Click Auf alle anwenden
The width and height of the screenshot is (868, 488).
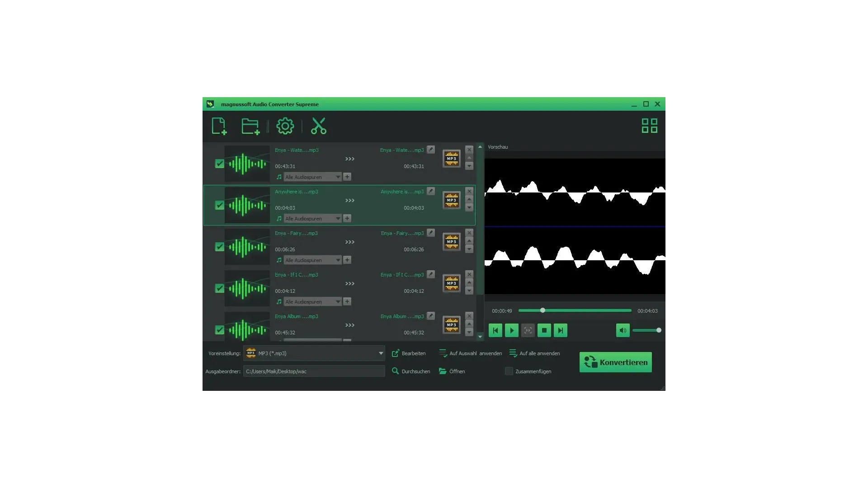point(535,353)
